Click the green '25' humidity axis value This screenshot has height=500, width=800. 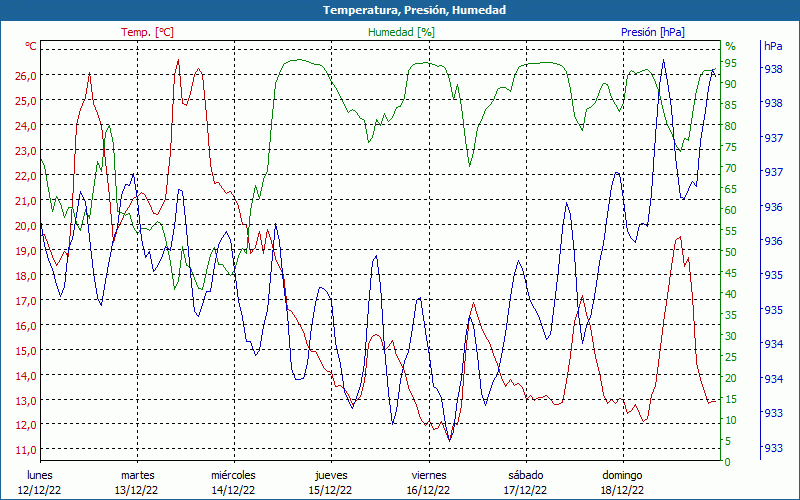click(x=731, y=357)
